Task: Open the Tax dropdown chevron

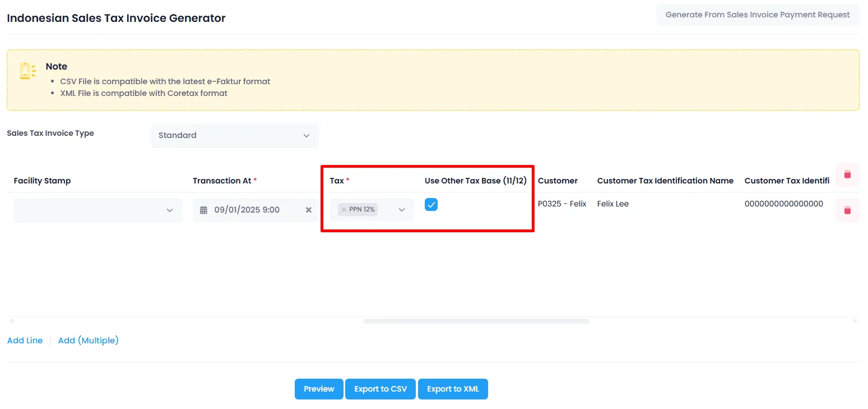Action: pyautogui.click(x=402, y=210)
